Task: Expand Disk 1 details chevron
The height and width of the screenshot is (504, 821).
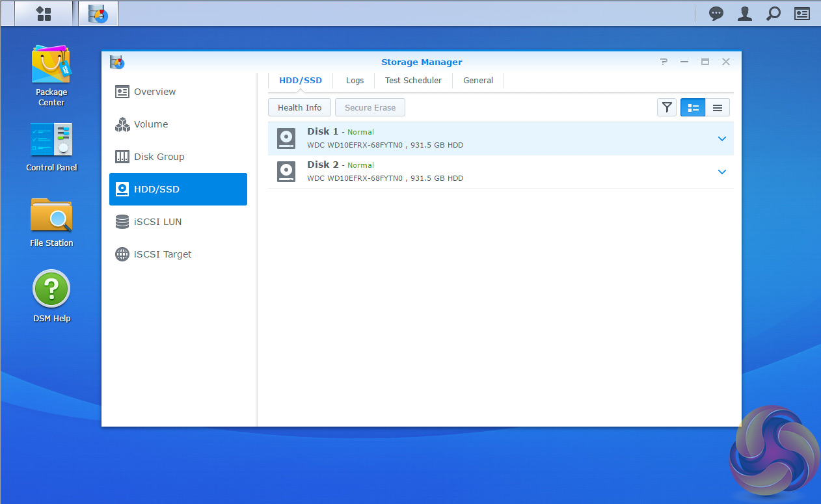Action: click(721, 139)
